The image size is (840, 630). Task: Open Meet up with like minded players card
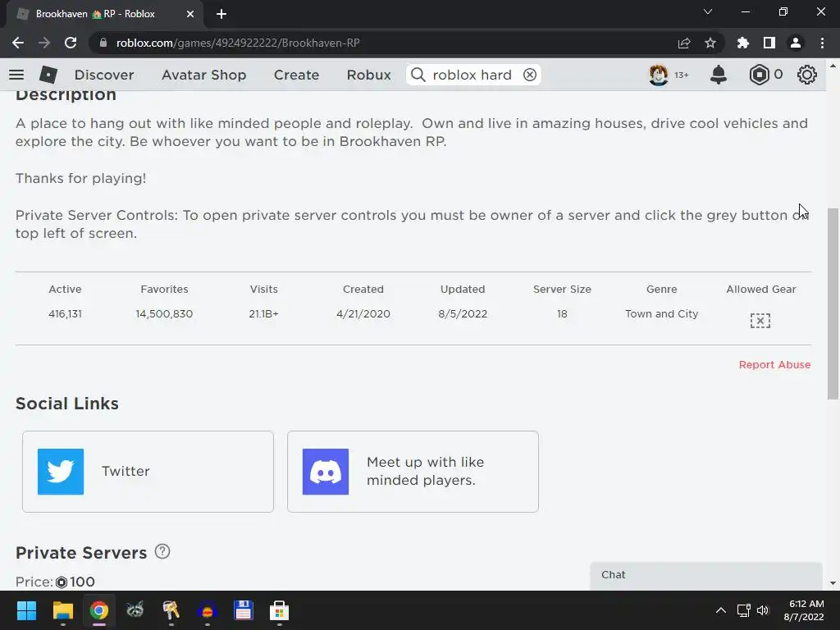tap(413, 472)
